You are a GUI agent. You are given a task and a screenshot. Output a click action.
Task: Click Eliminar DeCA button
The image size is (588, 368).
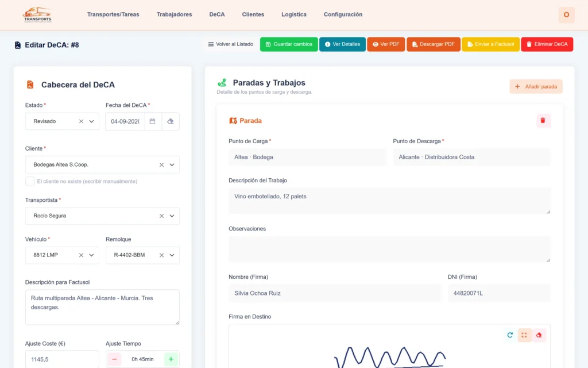pyautogui.click(x=547, y=44)
